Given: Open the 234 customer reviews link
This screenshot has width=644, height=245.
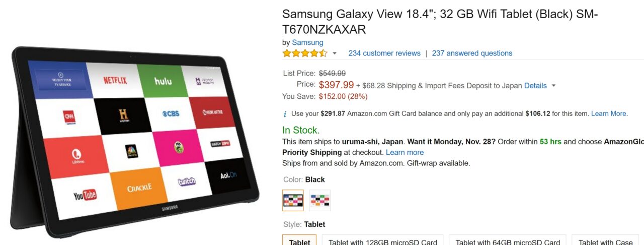Looking at the screenshot, I should 384,53.
